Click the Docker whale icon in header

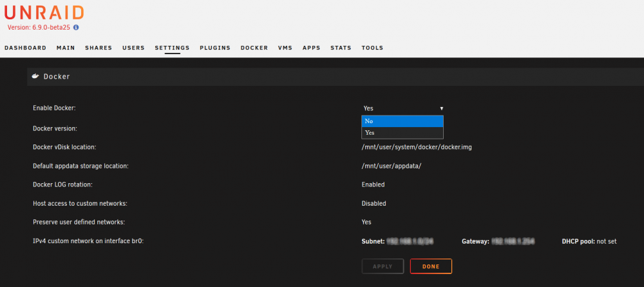click(35, 76)
